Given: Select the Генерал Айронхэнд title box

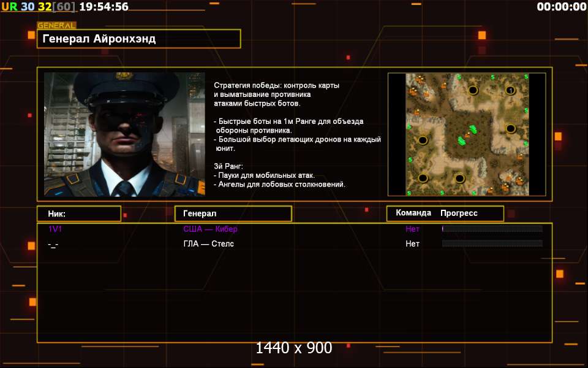Looking at the screenshot, I should tap(139, 39).
